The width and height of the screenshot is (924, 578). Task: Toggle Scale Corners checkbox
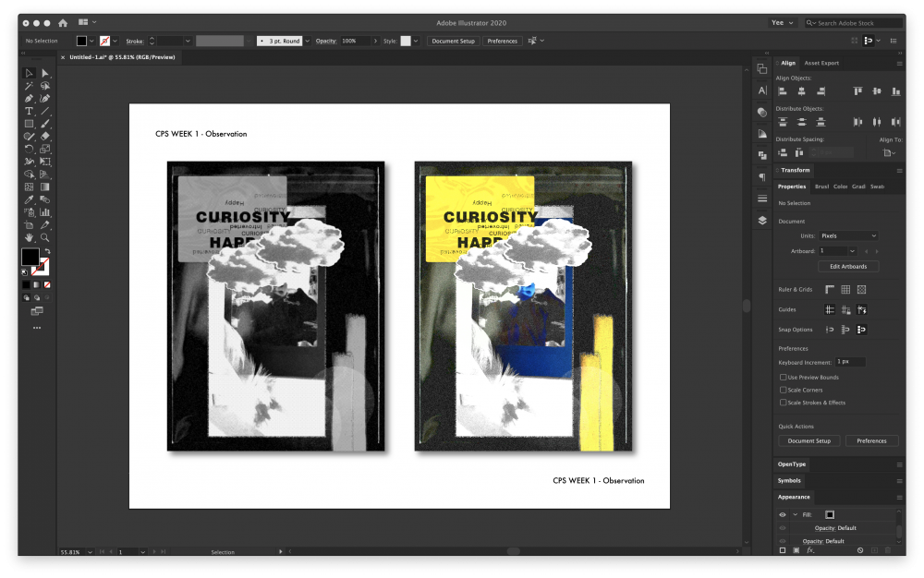click(784, 390)
